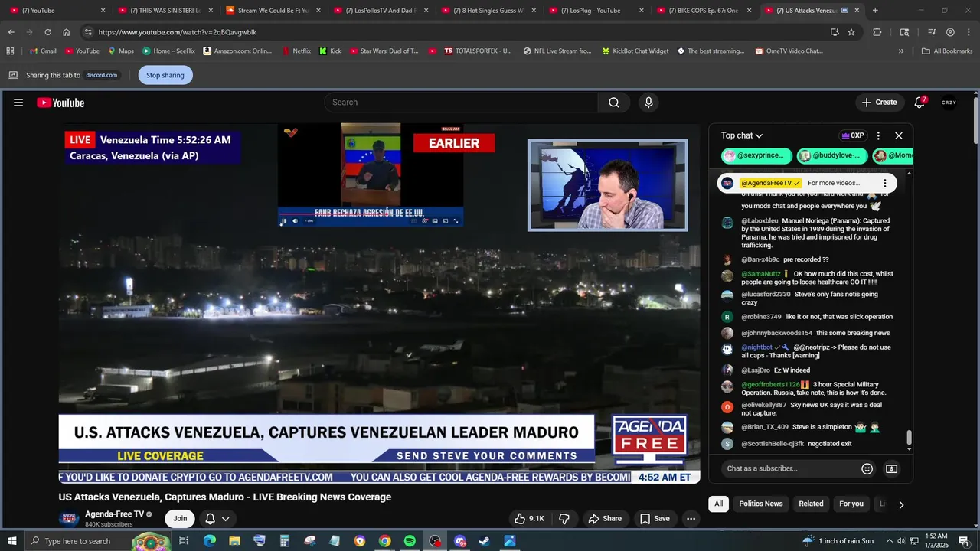Open Chrome extensions puzzle icon
Image resolution: width=980 pixels, height=551 pixels.
tap(877, 32)
